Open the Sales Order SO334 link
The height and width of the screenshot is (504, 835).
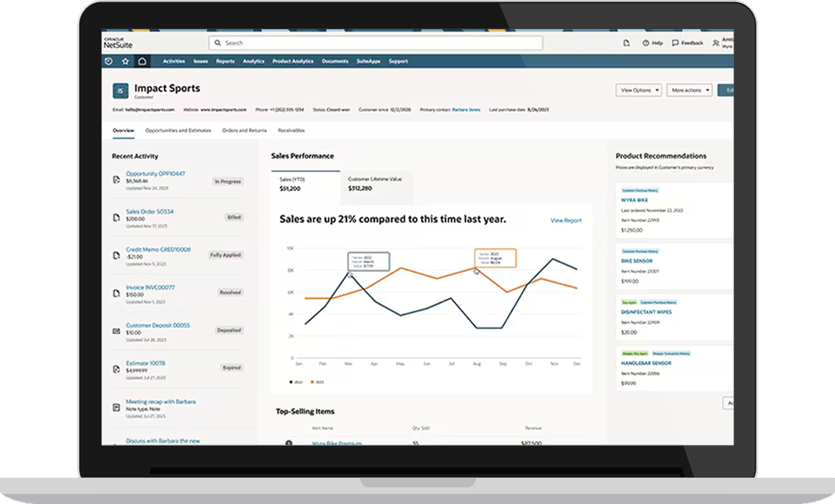tap(150, 211)
